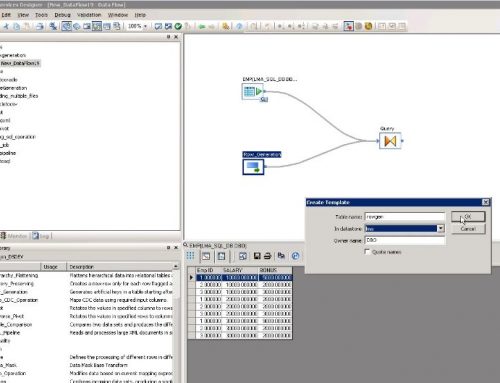Open the View menu

(x=23, y=15)
